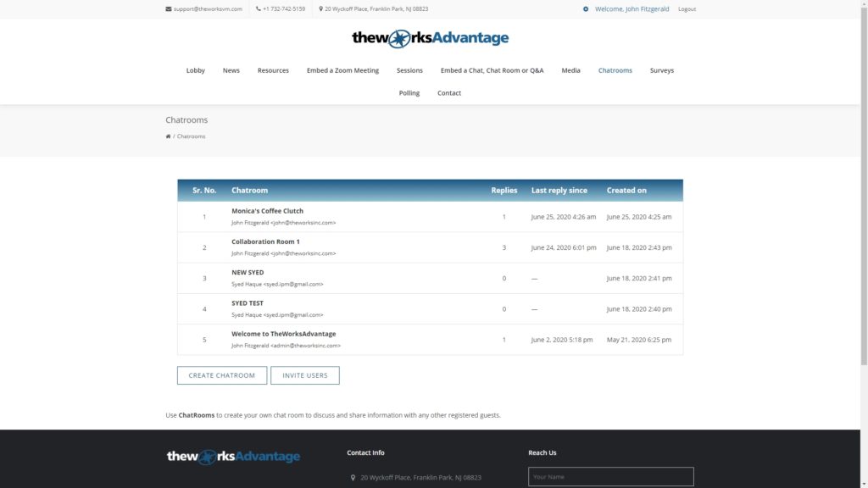This screenshot has width=868, height=488.
Task: Click the home icon in breadcrumb
Action: (169, 136)
